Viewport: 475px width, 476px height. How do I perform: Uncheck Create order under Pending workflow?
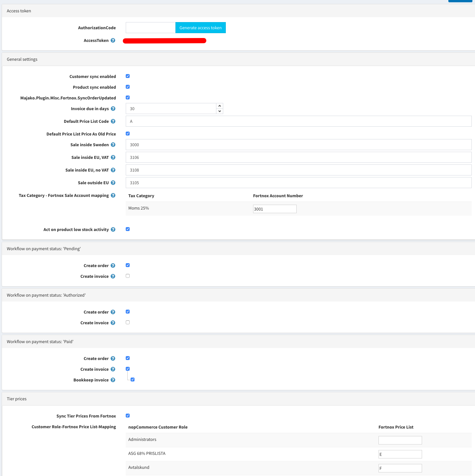click(128, 265)
